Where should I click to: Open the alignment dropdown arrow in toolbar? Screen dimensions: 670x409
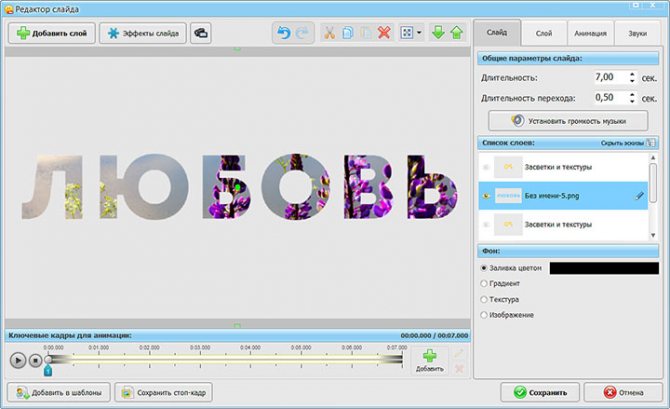pos(419,33)
